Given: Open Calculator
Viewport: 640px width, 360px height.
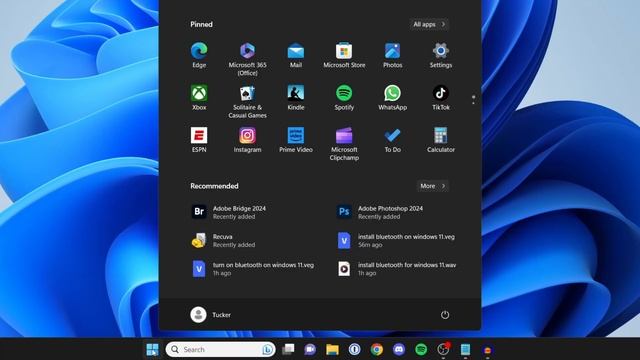Looking at the screenshot, I should coord(441,140).
